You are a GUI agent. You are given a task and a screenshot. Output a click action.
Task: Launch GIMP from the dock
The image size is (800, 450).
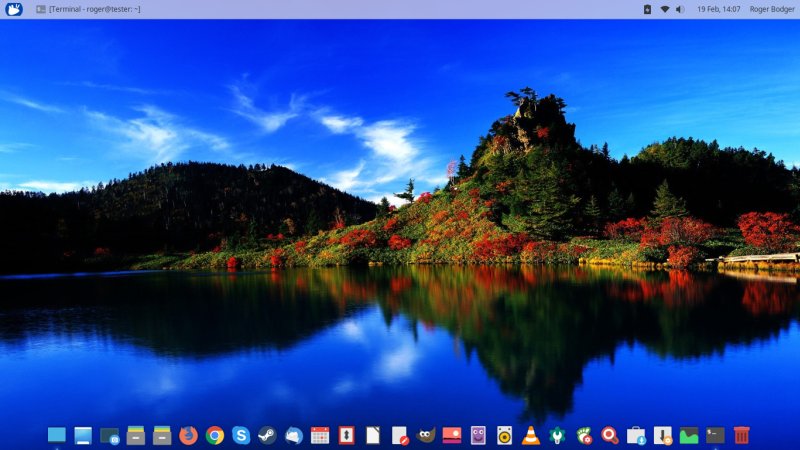click(x=426, y=436)
